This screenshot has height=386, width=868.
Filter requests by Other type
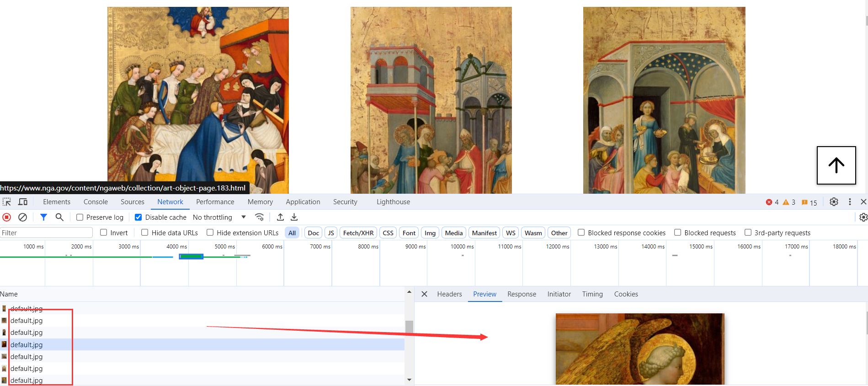coord(559,233)
